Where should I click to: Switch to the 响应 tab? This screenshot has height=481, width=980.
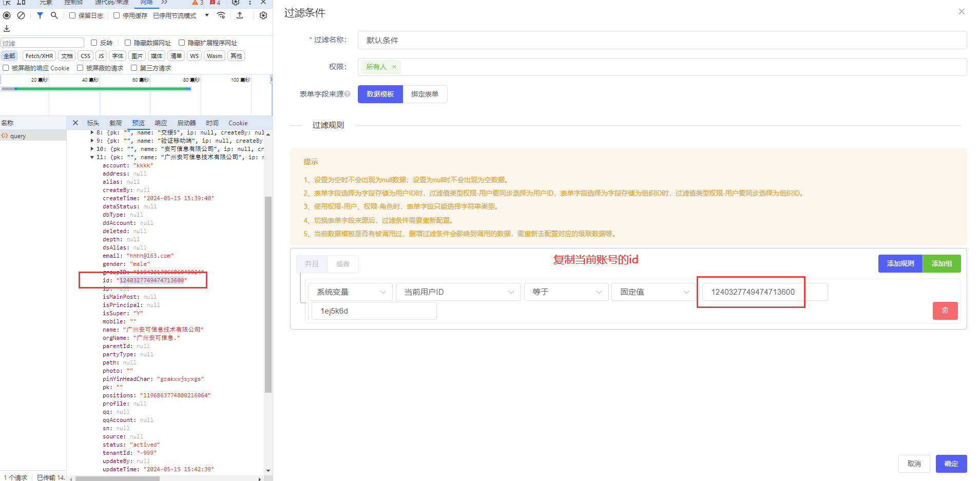pyautogui.click(x=161, y=123)
